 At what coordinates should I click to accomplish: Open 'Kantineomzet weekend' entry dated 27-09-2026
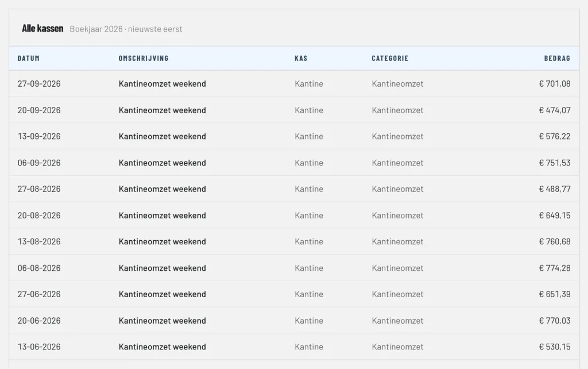tap(163, 84)
